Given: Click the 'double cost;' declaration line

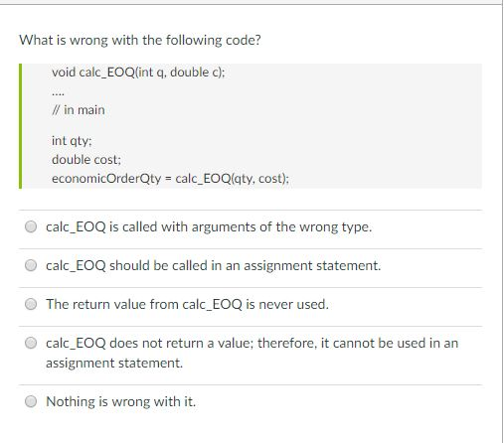Looking at the screenshot, I should coord(86,160).
